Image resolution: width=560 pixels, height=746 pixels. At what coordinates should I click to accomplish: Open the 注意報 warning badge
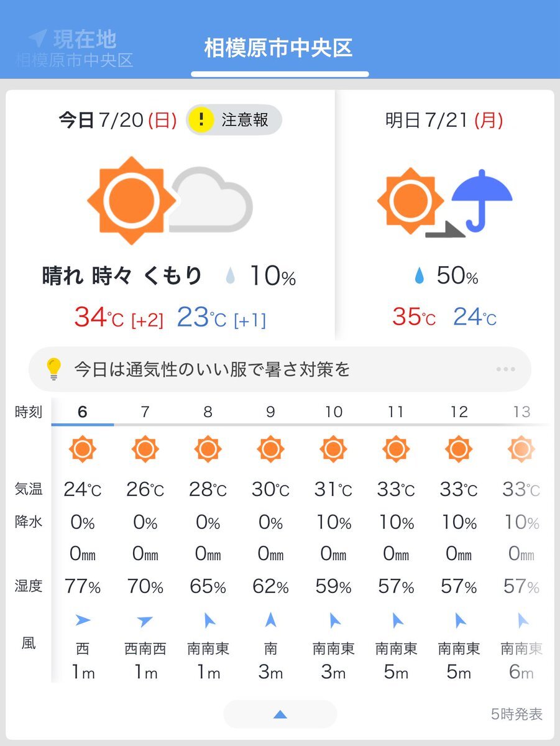point(234,119)
